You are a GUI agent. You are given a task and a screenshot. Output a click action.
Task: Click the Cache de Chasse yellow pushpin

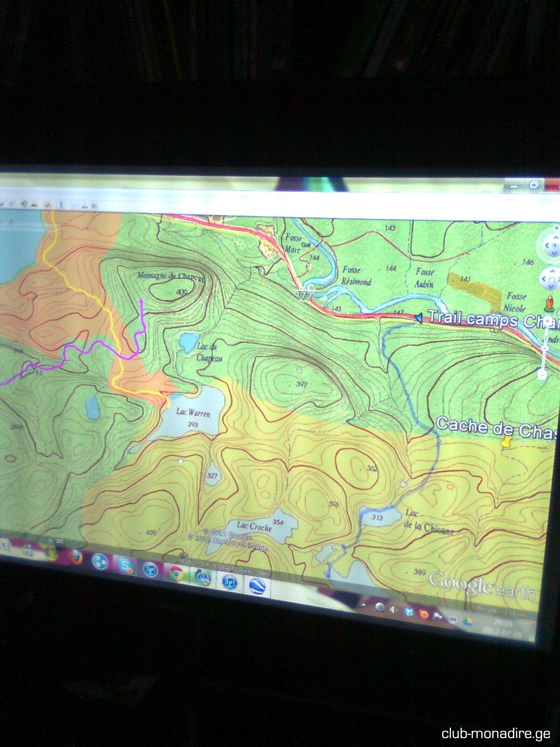[x=505, y=441]
